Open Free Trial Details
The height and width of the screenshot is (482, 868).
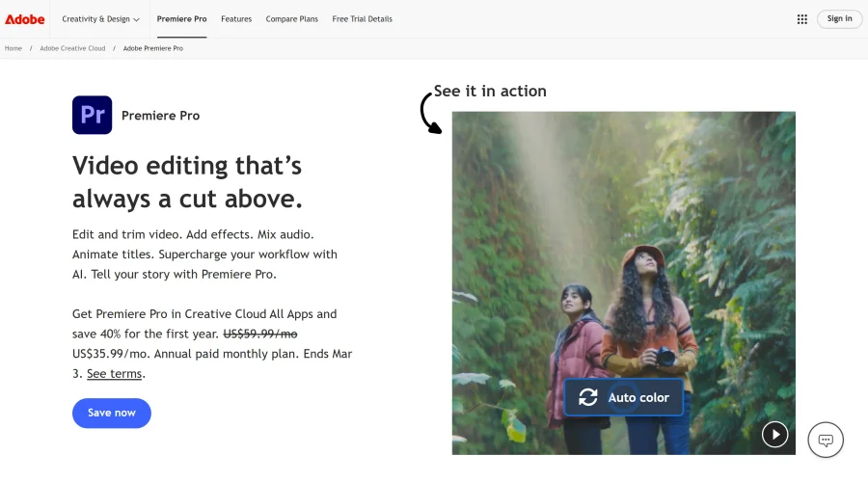point(362,19)
